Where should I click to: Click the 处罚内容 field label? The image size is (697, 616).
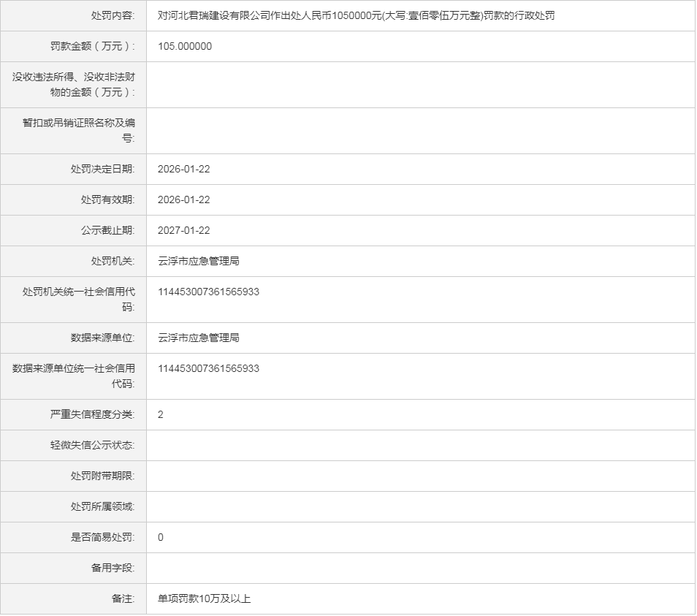click(102, 15)
